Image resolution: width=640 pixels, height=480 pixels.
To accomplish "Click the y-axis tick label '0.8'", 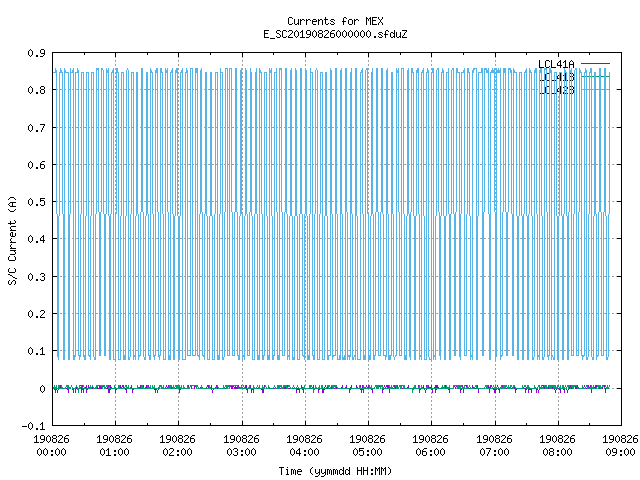I will click(x=36, y=90).
